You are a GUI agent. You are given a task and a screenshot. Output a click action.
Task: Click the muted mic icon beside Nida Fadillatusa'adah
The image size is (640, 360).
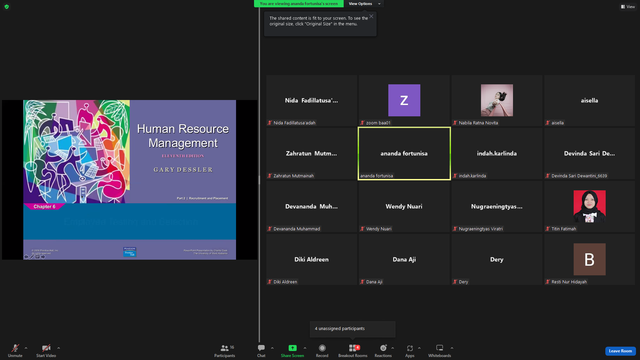(269, 122)
